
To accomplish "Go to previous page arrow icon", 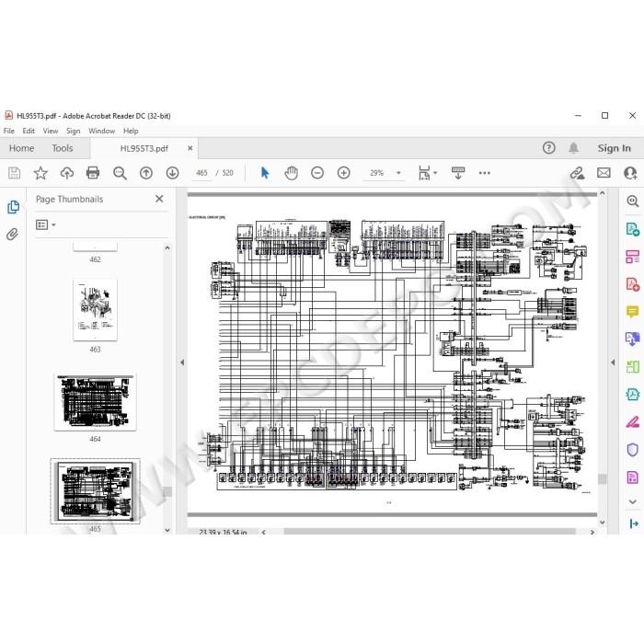I will (x=146, y=173).
